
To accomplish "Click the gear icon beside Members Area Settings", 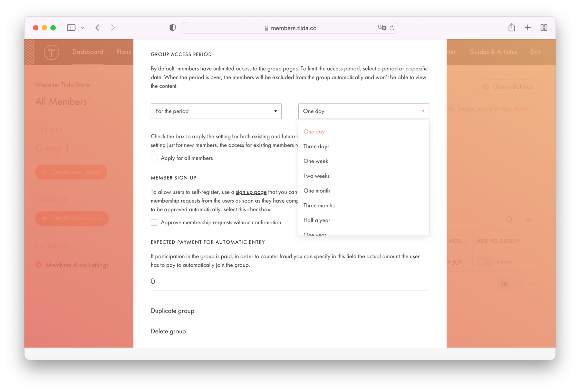I will pyautogui.click(x=39, y=265).
